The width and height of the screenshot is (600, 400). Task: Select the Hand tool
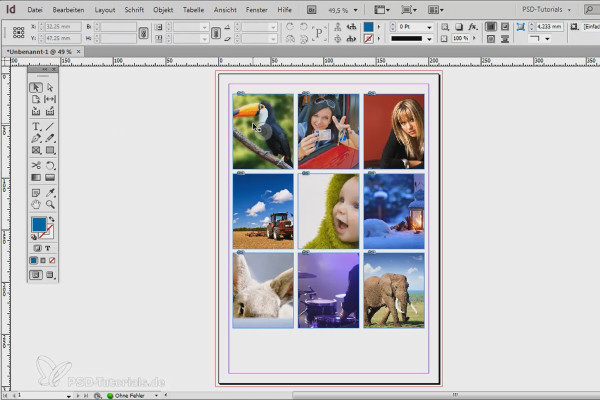tap(36, 204)
